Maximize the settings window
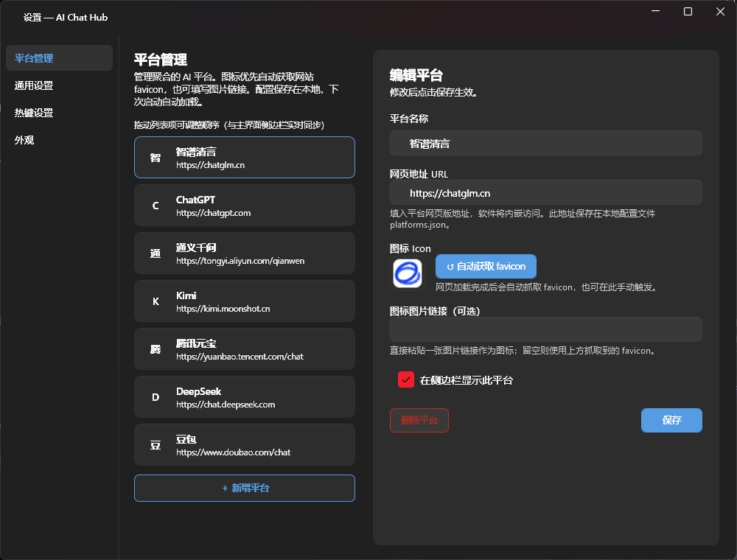Screen dimensions: 737x560 click(x=688, y=11)
